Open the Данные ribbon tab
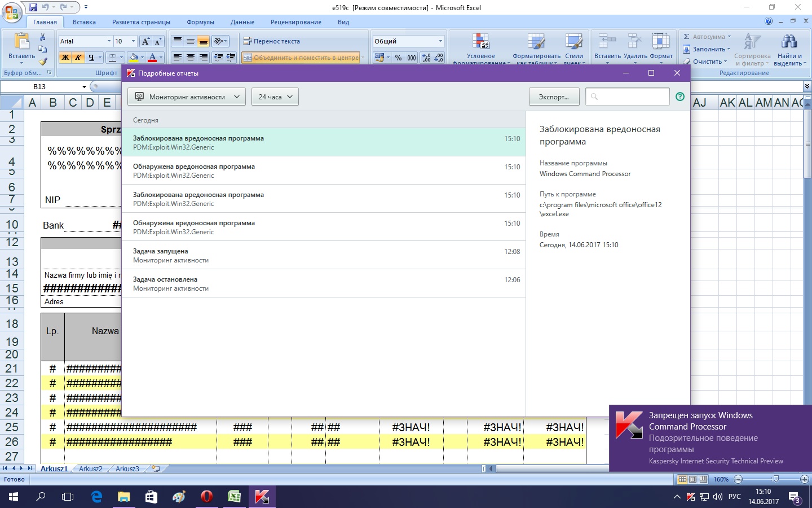812x508 pixels. click(242, 22)
